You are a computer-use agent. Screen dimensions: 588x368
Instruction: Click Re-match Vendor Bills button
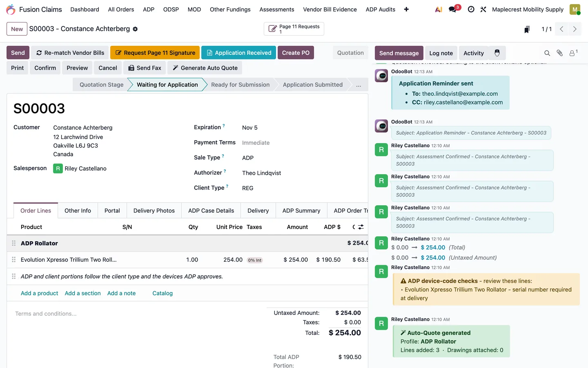70,53
